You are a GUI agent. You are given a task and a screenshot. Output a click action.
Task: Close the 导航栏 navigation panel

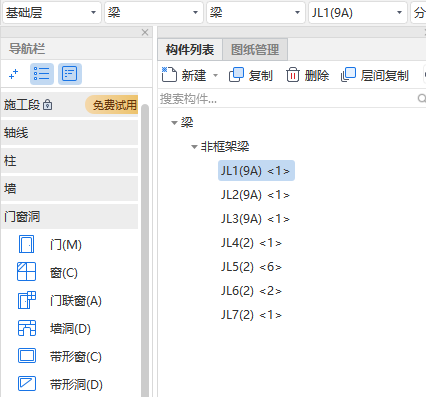click(x=145, y=32)
